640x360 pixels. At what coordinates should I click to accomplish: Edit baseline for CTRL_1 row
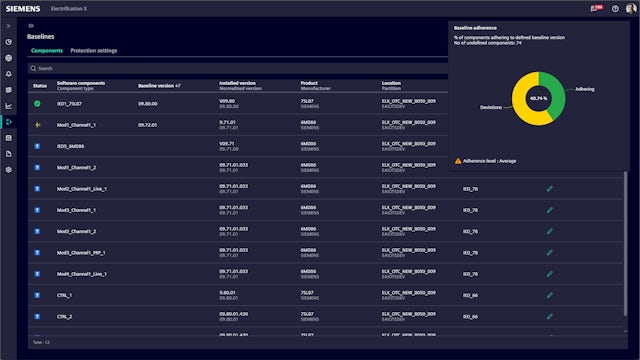point(550,295)
